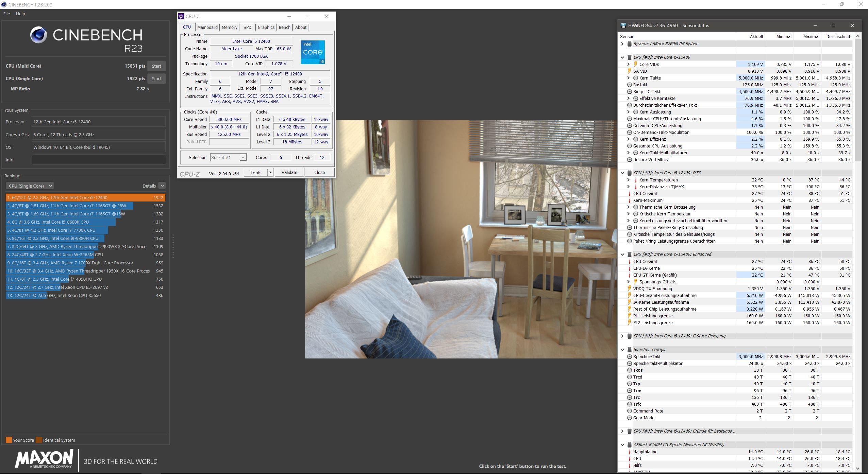Click the Command Rate row icon
The height and width of the screenshot is (474, 868).
[629, 411]
